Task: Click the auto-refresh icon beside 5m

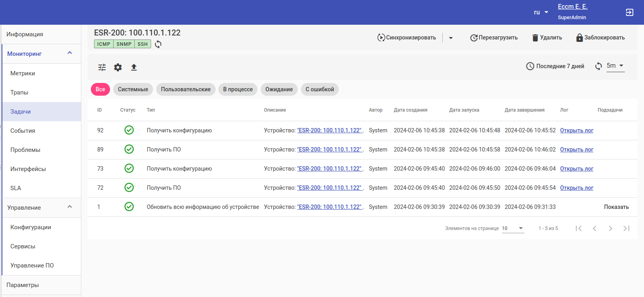Action: 599,66
